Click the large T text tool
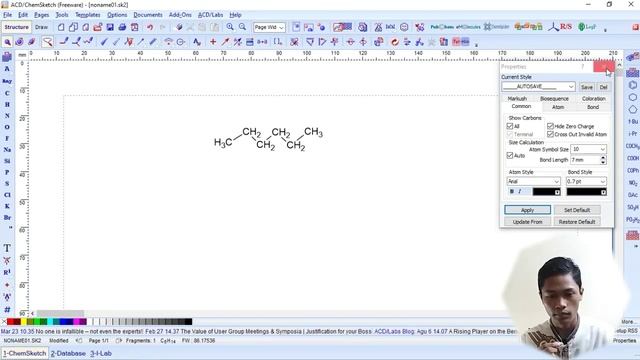Viewport: 640px width, 360px height. coord(7,248)
